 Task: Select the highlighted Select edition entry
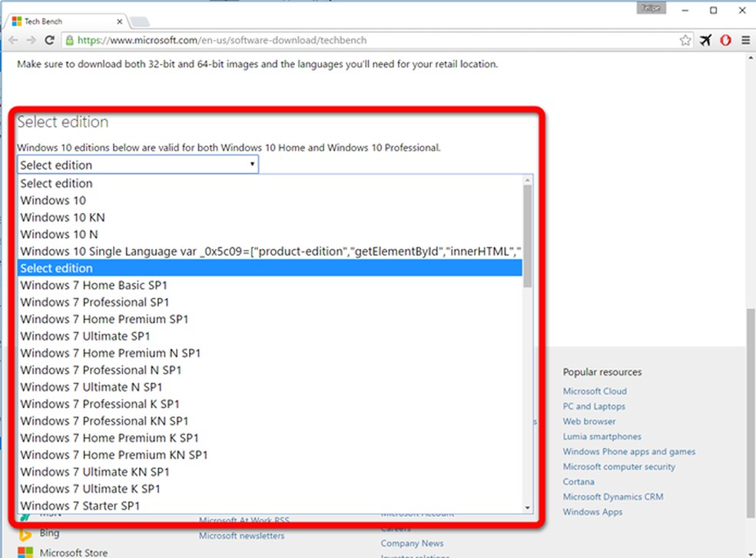click(x=270, y=268)
